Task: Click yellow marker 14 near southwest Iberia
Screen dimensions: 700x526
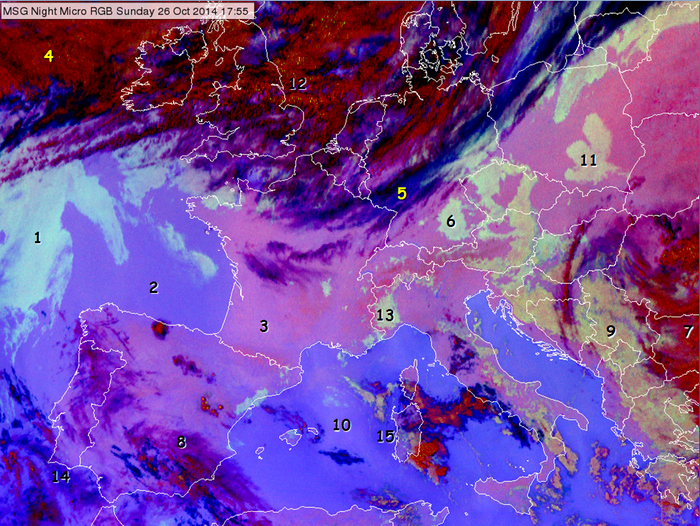Action: click(x=61, y=478)
